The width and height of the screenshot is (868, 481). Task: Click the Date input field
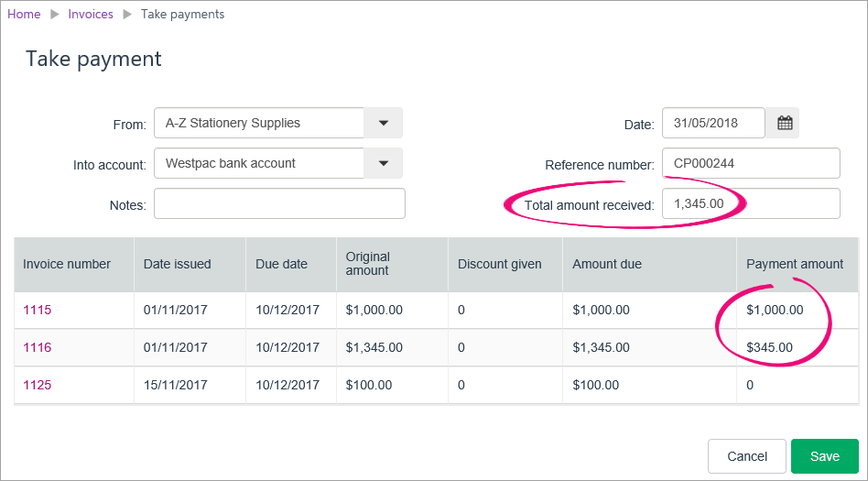coord(712,123)
